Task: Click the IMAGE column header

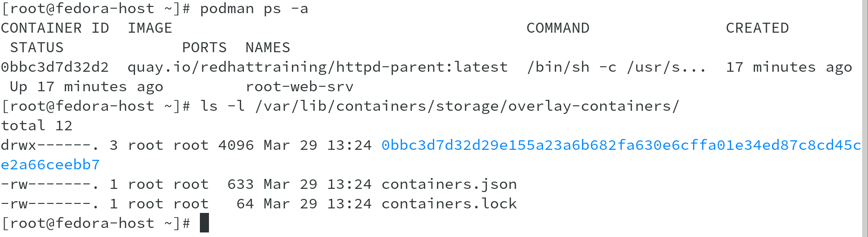Action: 150,28
